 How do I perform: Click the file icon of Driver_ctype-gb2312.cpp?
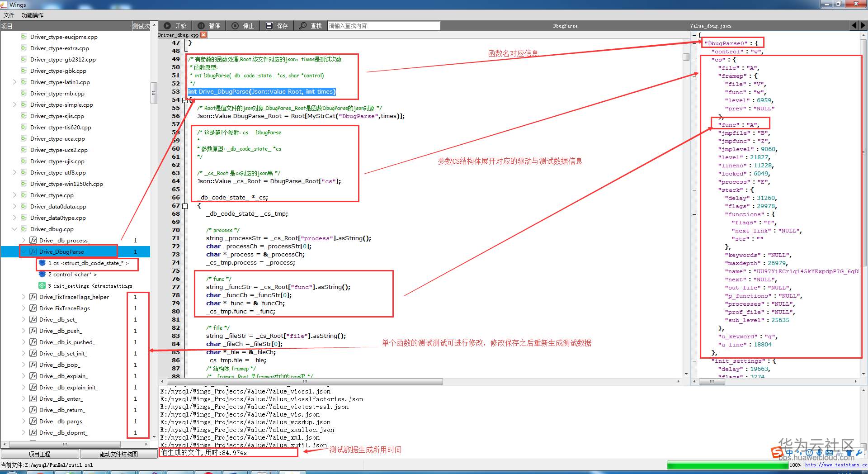pyautogui.click(x=24, y=59)
